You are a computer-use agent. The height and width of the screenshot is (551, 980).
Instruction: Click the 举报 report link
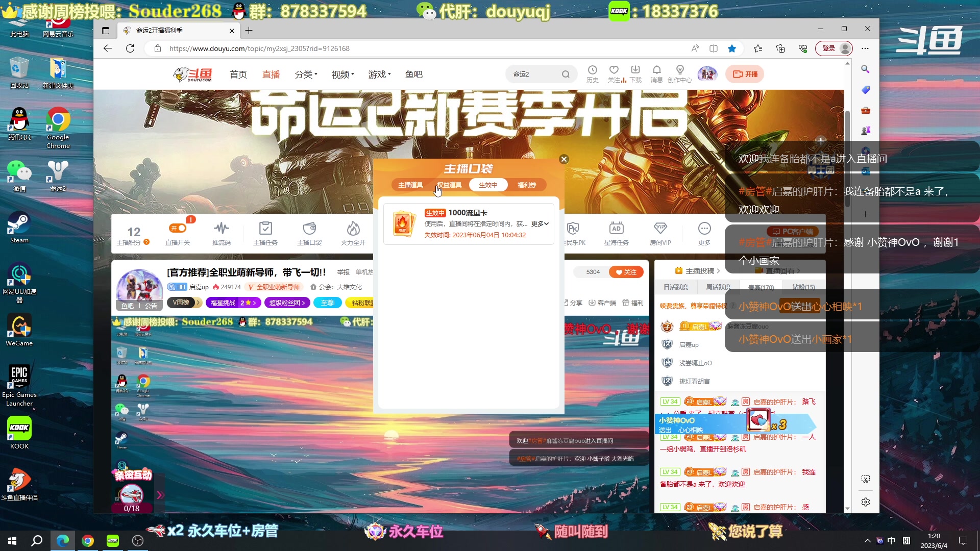[344, 272]
